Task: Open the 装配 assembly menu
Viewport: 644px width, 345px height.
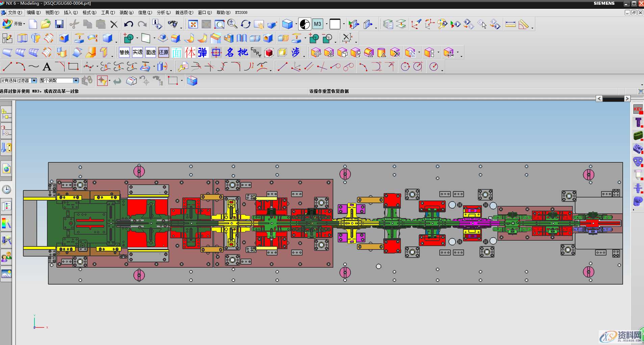Action: (x=126, y=12)
